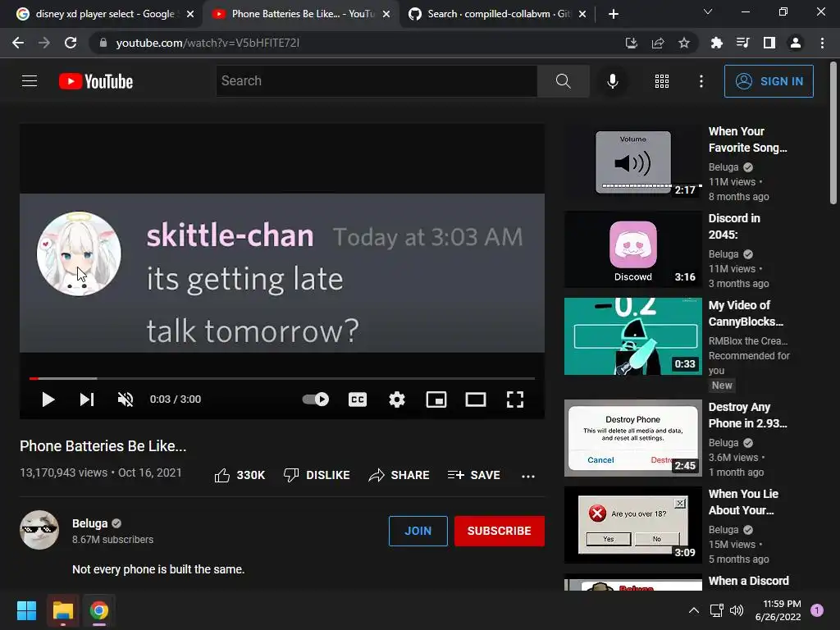
Task: Bookmark this page with star icon
Action: (x=684, y=43)
